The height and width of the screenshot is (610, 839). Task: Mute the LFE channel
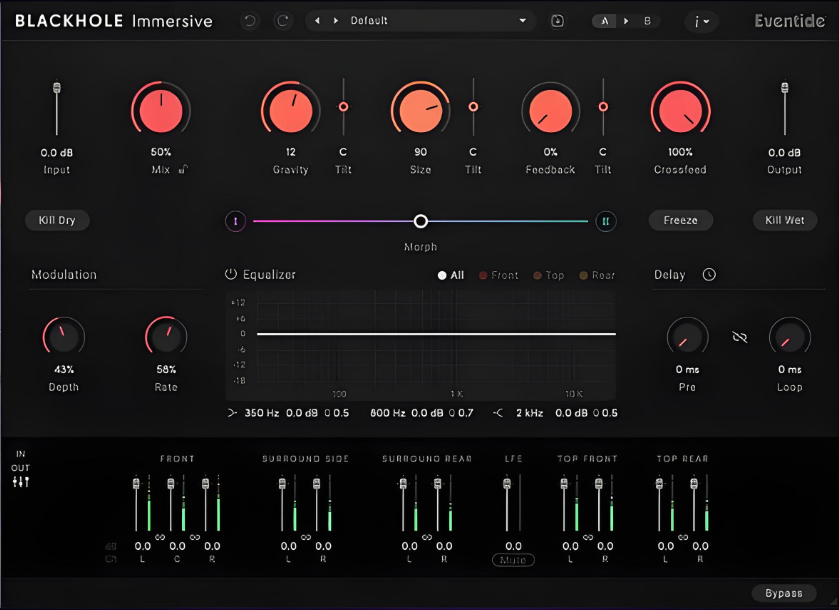[513, 560]
